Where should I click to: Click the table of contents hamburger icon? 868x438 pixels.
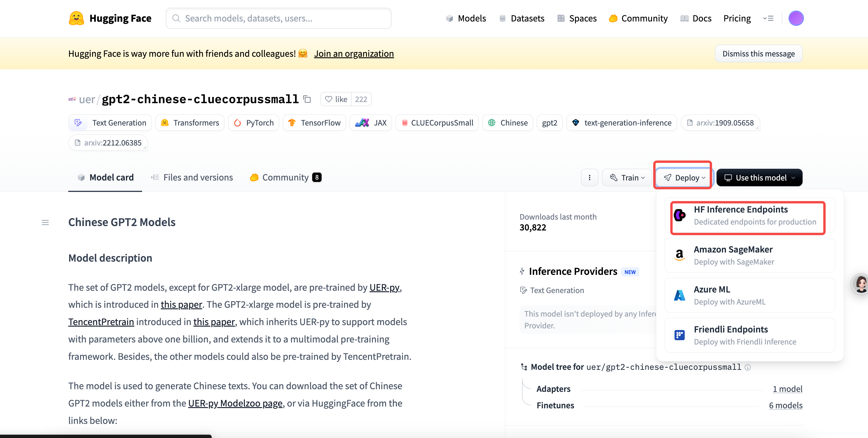[45, 223]
